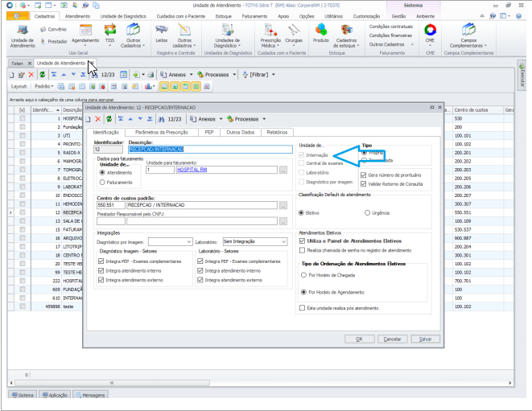532x411 pixels.
Task: Click red delete X in main toolbar
Action: [31, 75]
